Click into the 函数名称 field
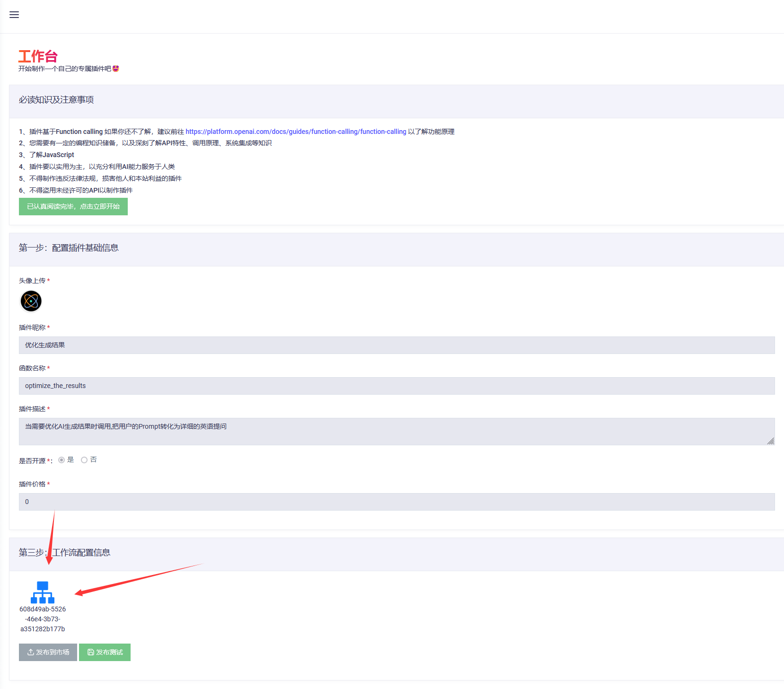The image size is (784, 689). point(396,386)
